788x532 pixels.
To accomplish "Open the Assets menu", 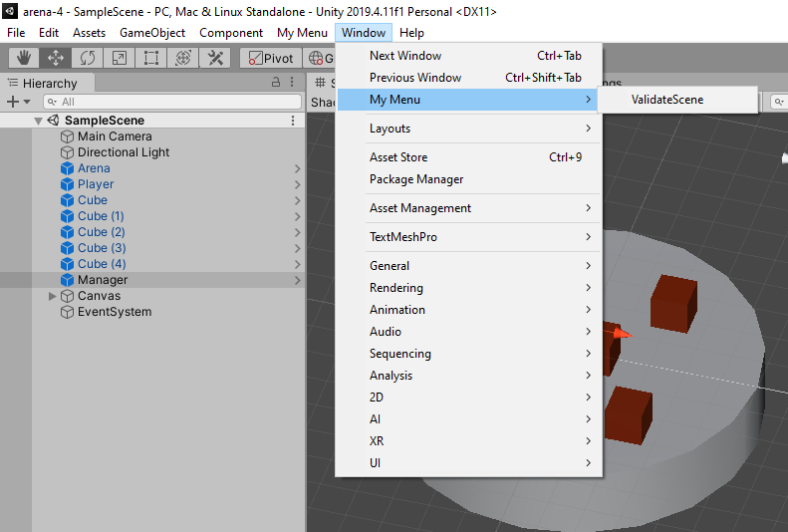I will click(x=89, y=33).
